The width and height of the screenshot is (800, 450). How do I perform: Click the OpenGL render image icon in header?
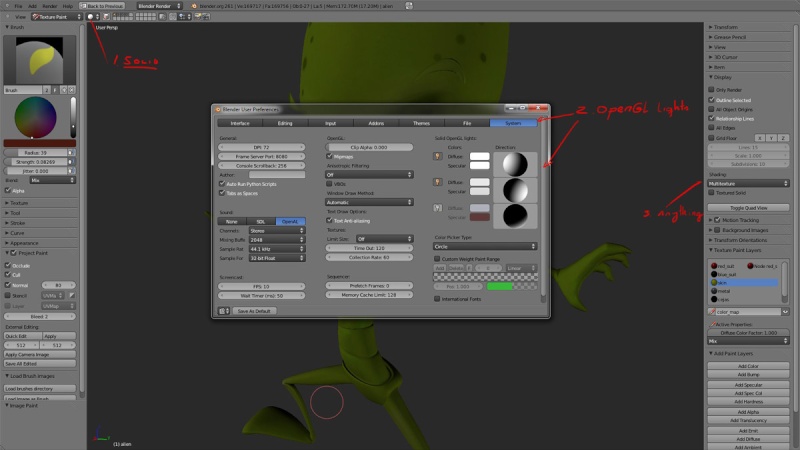point(198,16)
